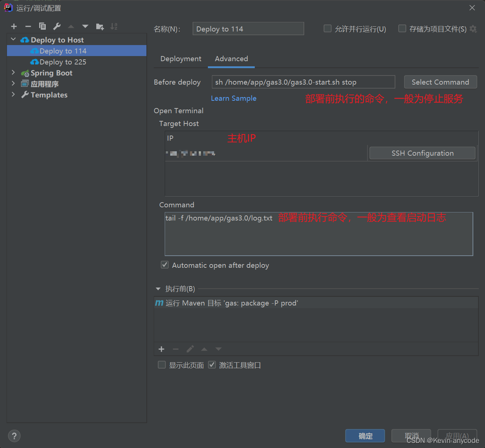Cancel with the 取消 button
The image size is (485, 448).
(x=411, y=436)
